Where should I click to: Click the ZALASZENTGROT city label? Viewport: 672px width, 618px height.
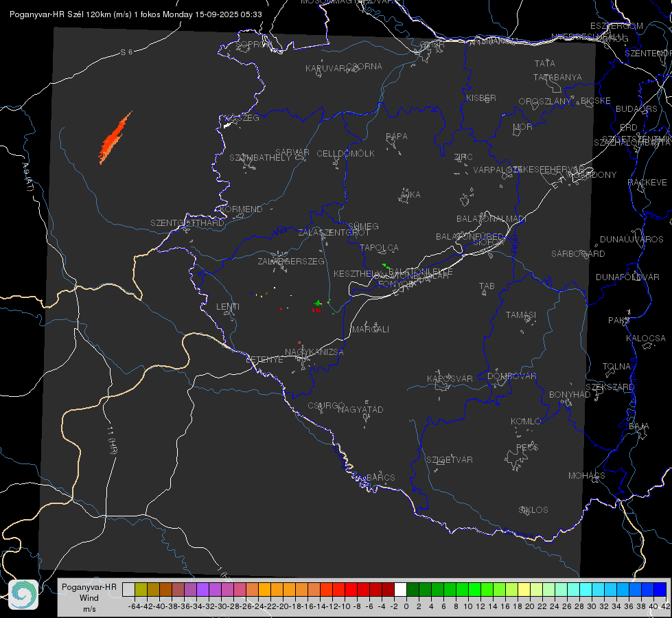pos(334,233)
